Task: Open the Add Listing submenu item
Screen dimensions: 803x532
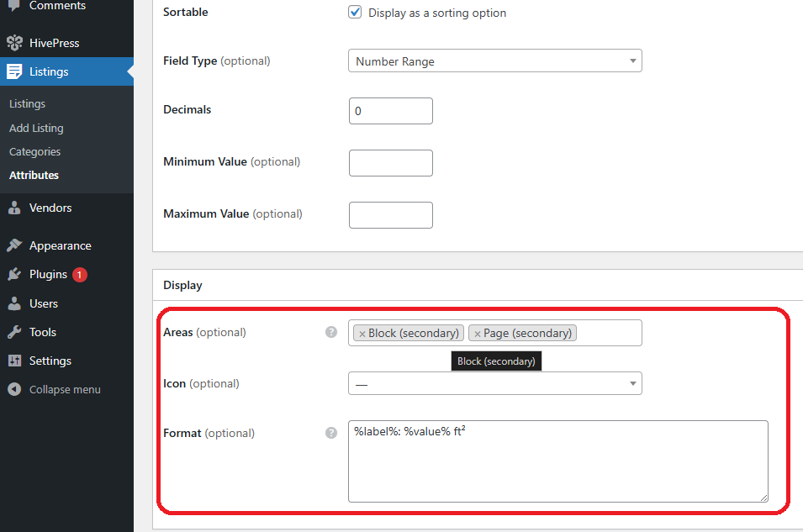Action: click(x=36, y=128)
